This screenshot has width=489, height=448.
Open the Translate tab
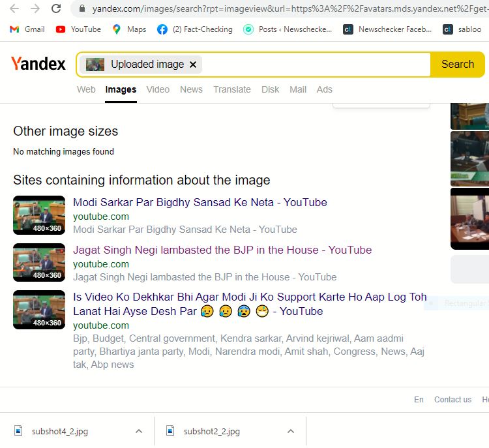pyautogui.click(x=231, y=89)
